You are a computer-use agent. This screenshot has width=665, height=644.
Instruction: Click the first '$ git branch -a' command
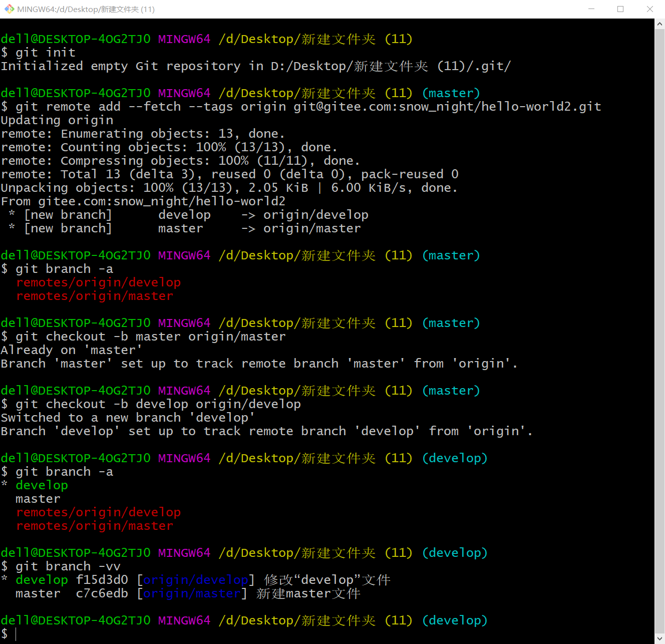(57, 269)
